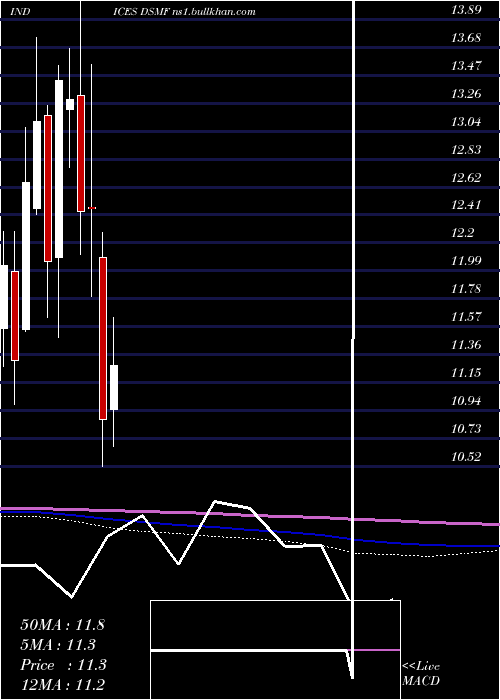Click the 11.15 price axis label
Viewport: 500px width, 700px height.
pyautogui.click(x=466, y=373)
